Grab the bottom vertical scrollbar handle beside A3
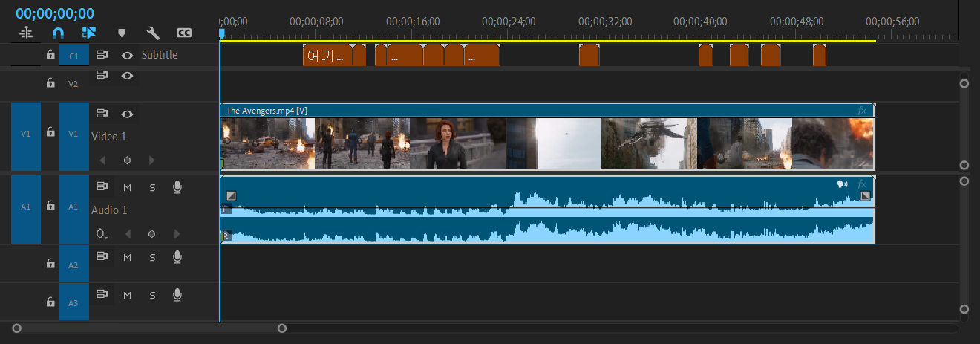Viewport: 980px width, 344px height. [964, 309]
